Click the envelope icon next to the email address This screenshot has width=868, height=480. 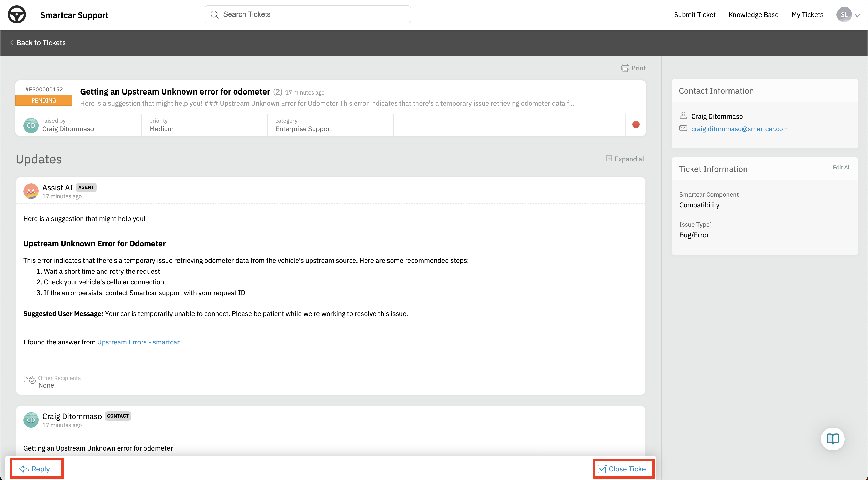(683, 128)
